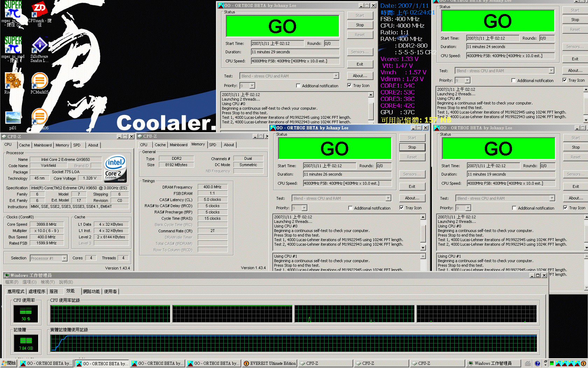This screenshot has height=368, width=588.
Task: Enable Additional notification in the Orthos window at 24 seconds
Action: 513,80
